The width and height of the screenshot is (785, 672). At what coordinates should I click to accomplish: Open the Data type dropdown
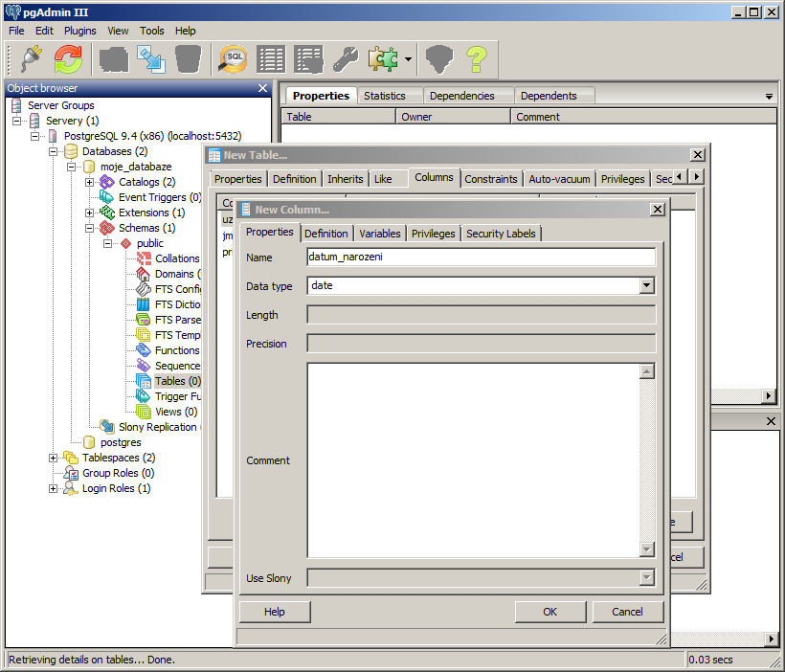point(646,285)
